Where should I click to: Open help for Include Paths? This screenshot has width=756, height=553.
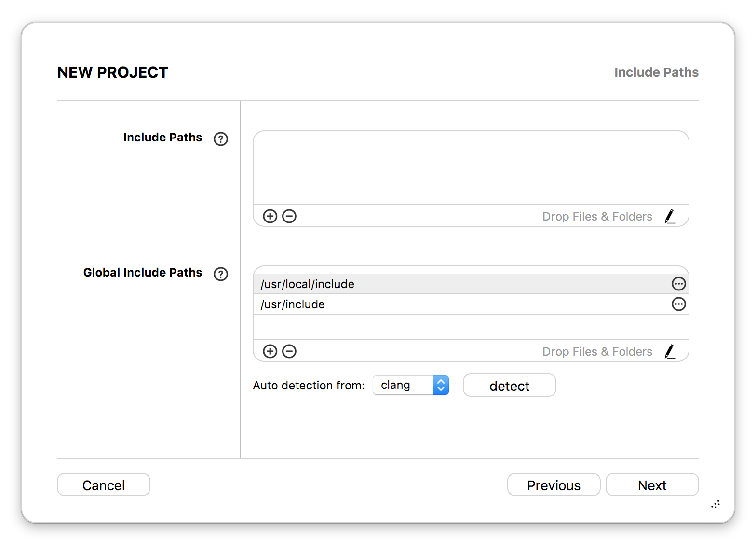point(221,139)
